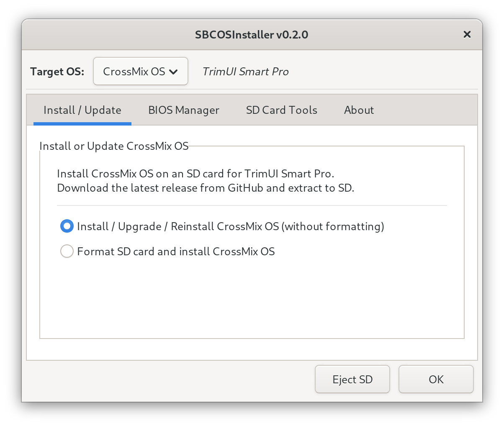Close the SBCOSInstaller window

point(467,34)
